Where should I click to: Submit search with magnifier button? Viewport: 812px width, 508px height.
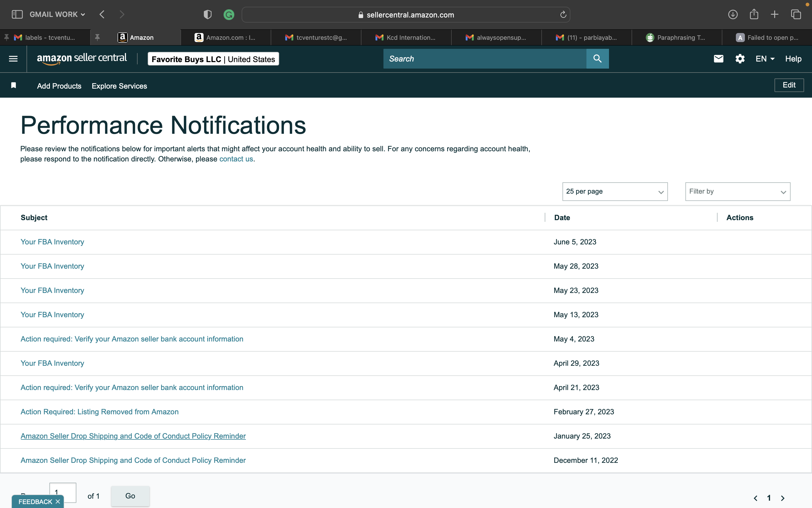[597, 59]
